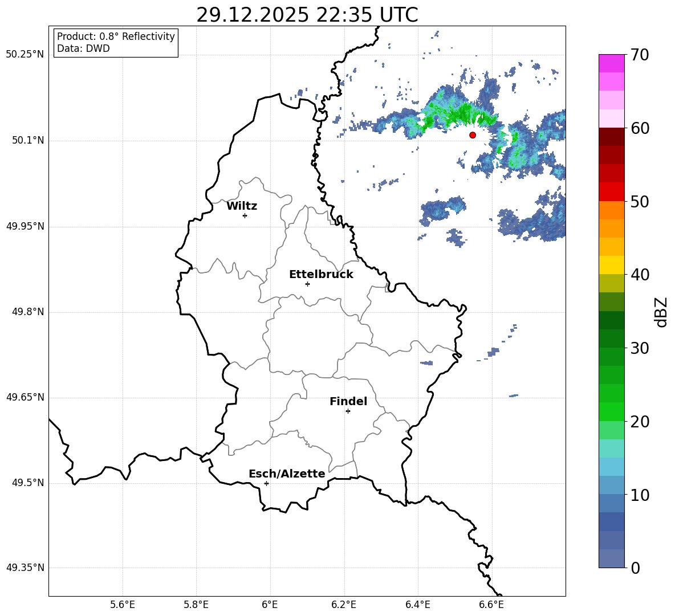
Task: Click the Esch/Alzette station cross marker
Action: pyautogui.click(x=266, y=483)
